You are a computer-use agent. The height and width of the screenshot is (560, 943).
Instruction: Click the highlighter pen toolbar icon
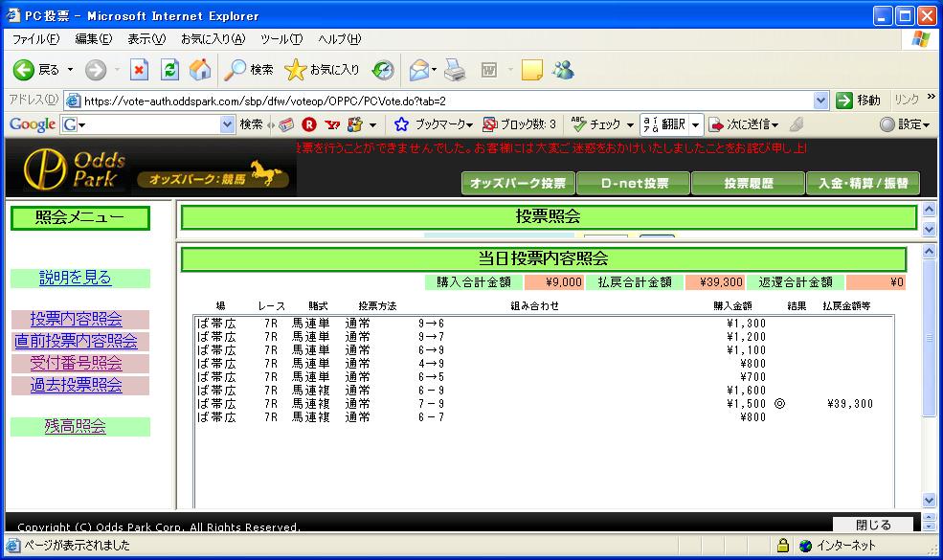(797, 124)
